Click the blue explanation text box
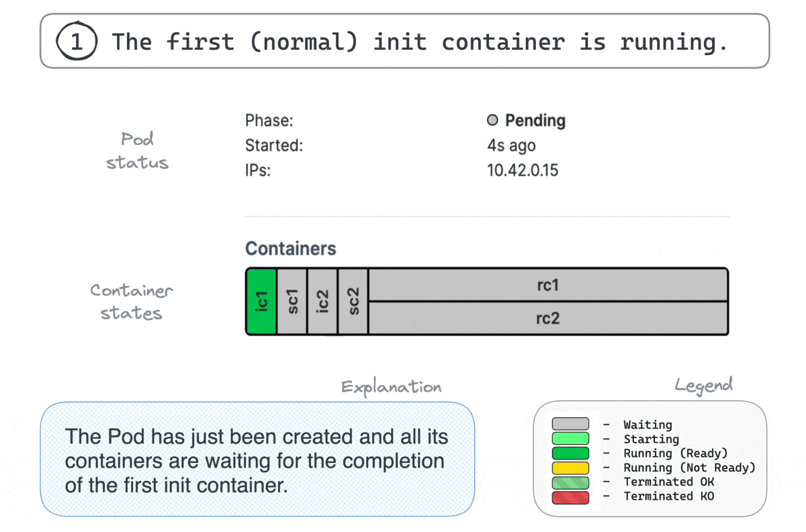 [257, 459]
